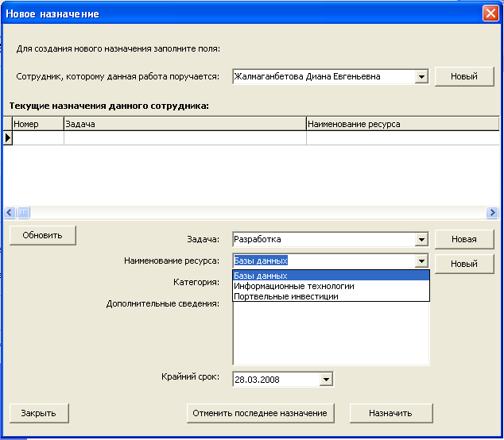Click the Новая button next to Задача
The image size is (504, 440).
464,239
